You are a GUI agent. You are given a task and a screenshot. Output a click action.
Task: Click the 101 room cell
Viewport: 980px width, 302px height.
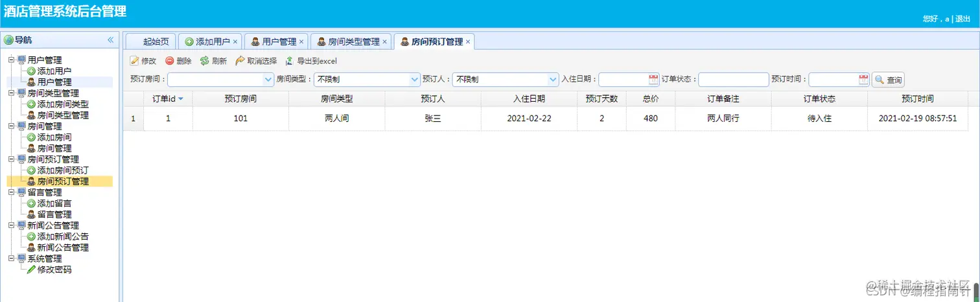240,119
